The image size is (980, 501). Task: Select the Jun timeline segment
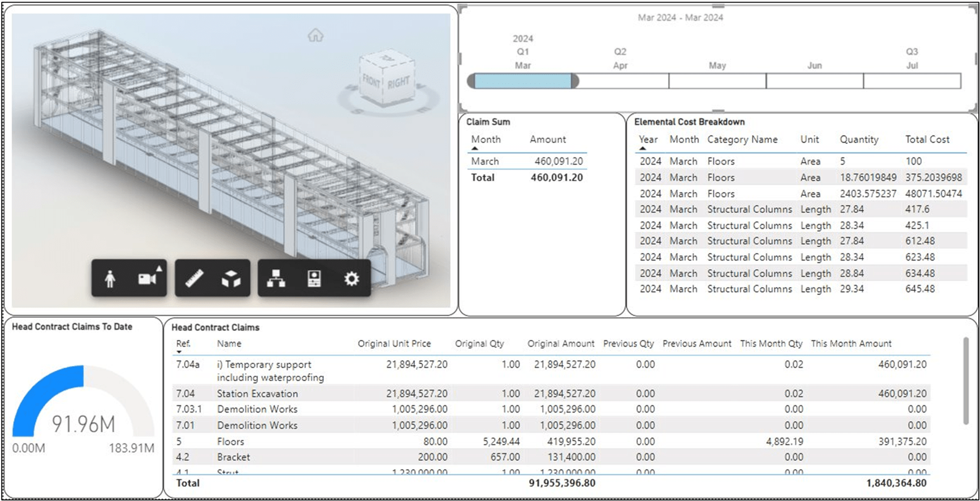coord(815,81)
